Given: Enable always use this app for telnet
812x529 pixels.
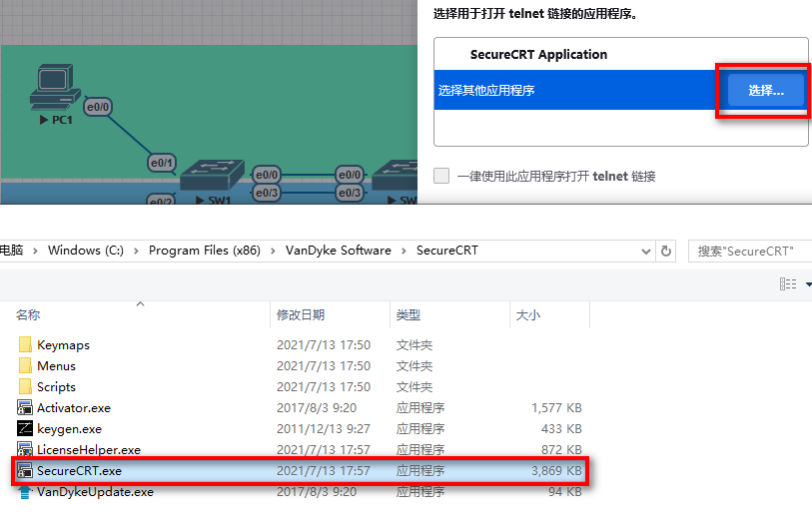Looking at the screenshot, I should [x=441, y=176].
